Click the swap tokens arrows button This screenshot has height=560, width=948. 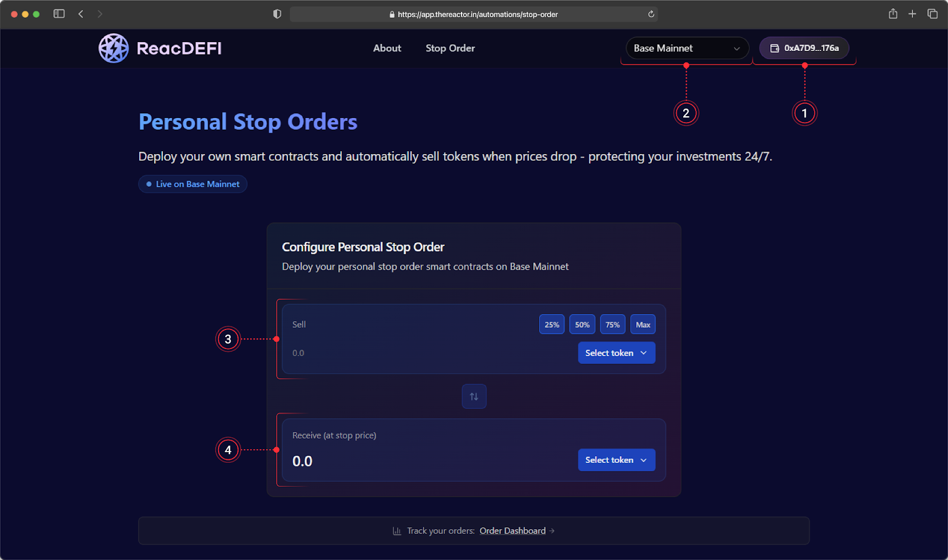474,396
